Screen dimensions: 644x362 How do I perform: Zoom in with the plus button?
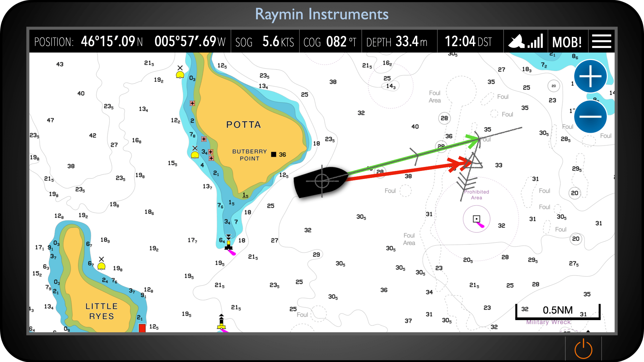(590, 76)
